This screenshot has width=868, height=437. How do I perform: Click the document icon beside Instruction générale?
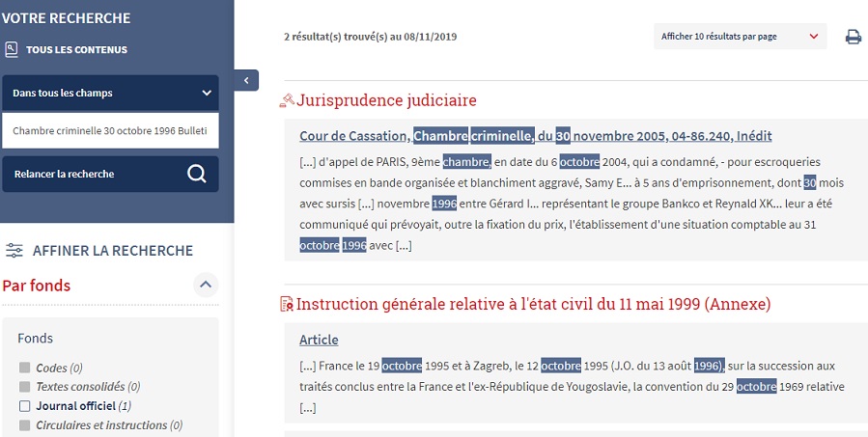click(x=287, y=304)
